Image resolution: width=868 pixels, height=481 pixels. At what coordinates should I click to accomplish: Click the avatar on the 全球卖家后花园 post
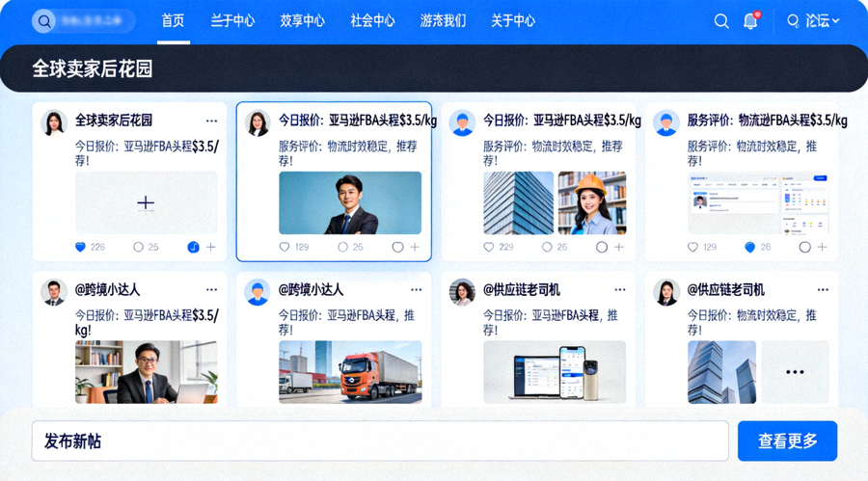pos(54,122)
